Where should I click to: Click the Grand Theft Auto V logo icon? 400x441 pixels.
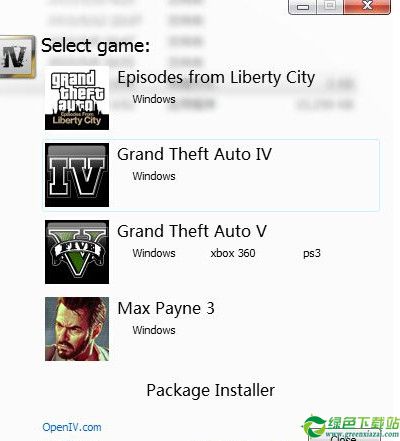click(x=77, y=252)
